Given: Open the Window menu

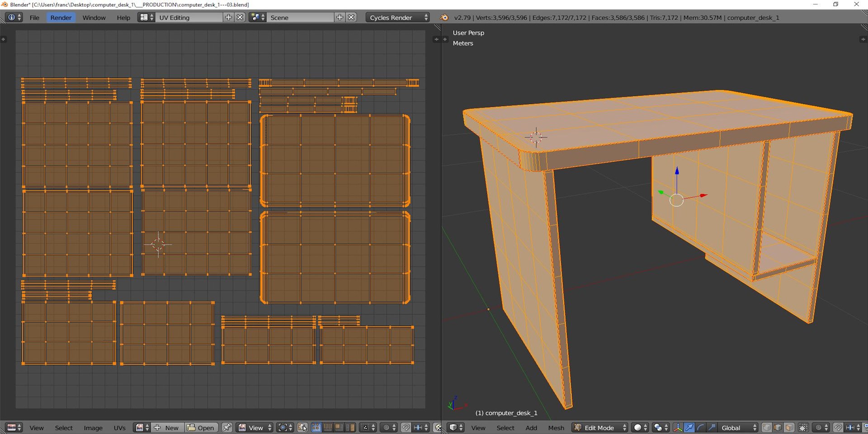Looking at the screenshot, I should coord(94,17).
